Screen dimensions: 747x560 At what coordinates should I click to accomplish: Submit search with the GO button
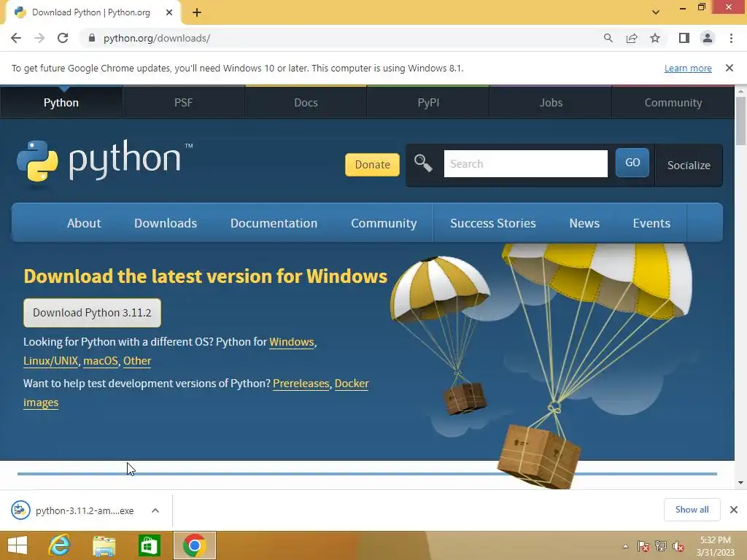click(632, 163)
